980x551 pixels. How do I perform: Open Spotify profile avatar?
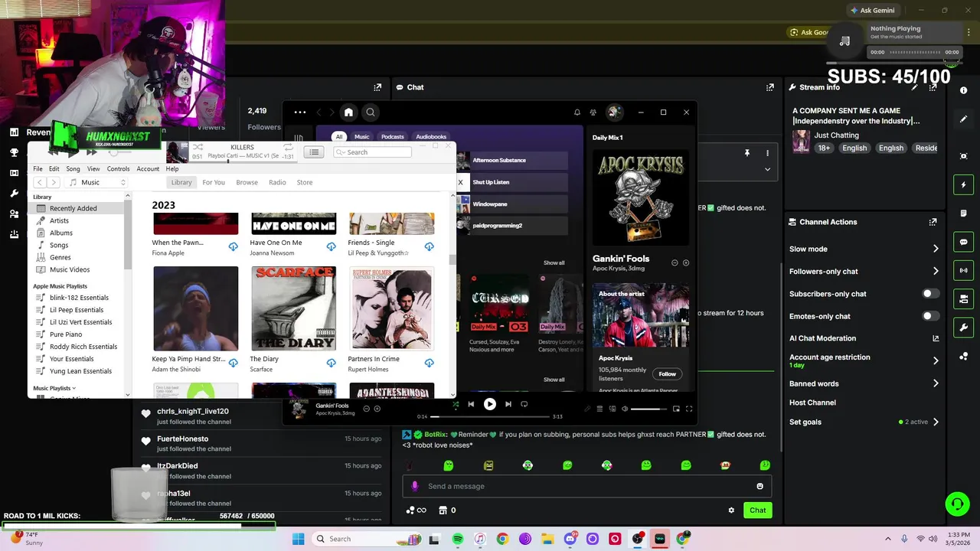[613, 112]
